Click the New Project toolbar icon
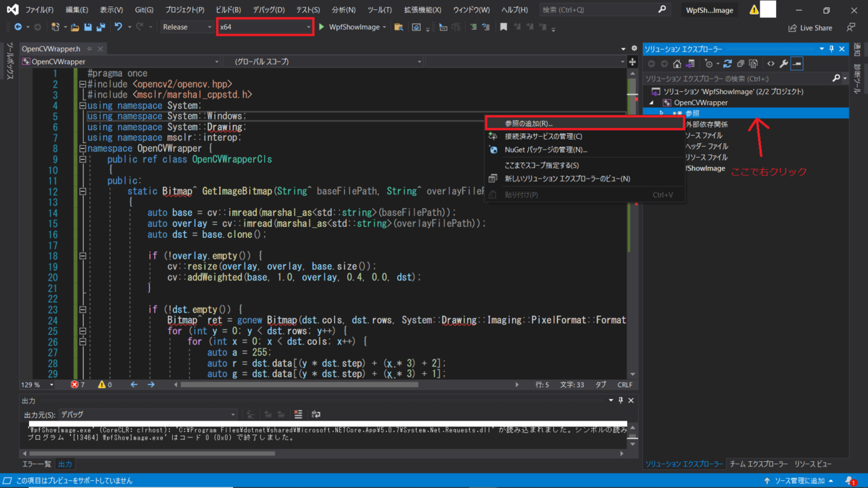The height and width of the screenshot is (488, 868). [56, 27]
